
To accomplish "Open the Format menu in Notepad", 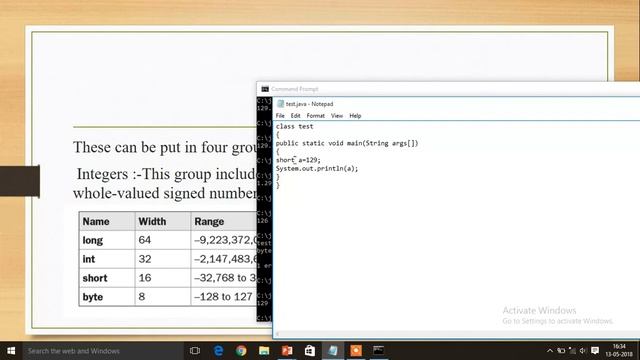I will coord(316,116).
